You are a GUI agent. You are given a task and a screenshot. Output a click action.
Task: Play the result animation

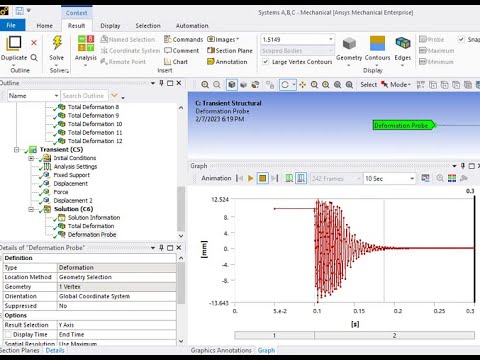tap(251, 179)
